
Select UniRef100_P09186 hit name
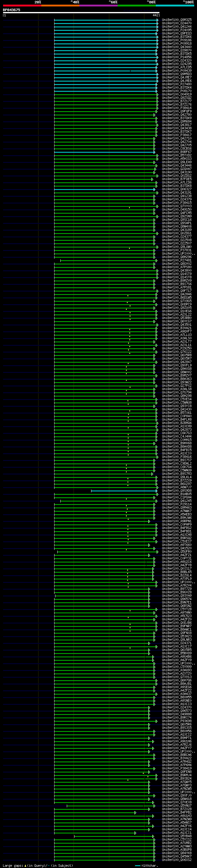click(x=177, y=40)
